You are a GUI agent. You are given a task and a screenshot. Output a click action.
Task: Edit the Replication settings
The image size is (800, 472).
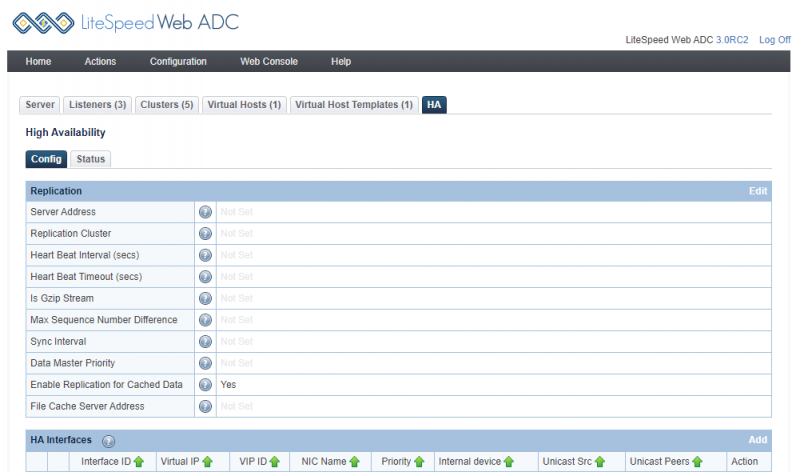(758, 191)
